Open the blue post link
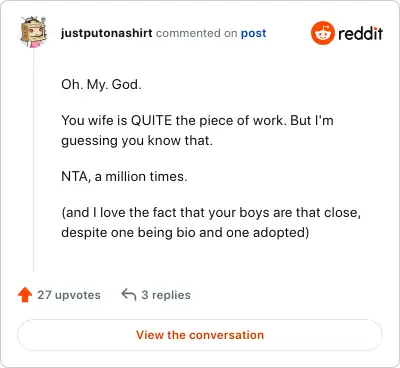The height and width of the screenshot is (368, 400). click(x=254, y=33)
